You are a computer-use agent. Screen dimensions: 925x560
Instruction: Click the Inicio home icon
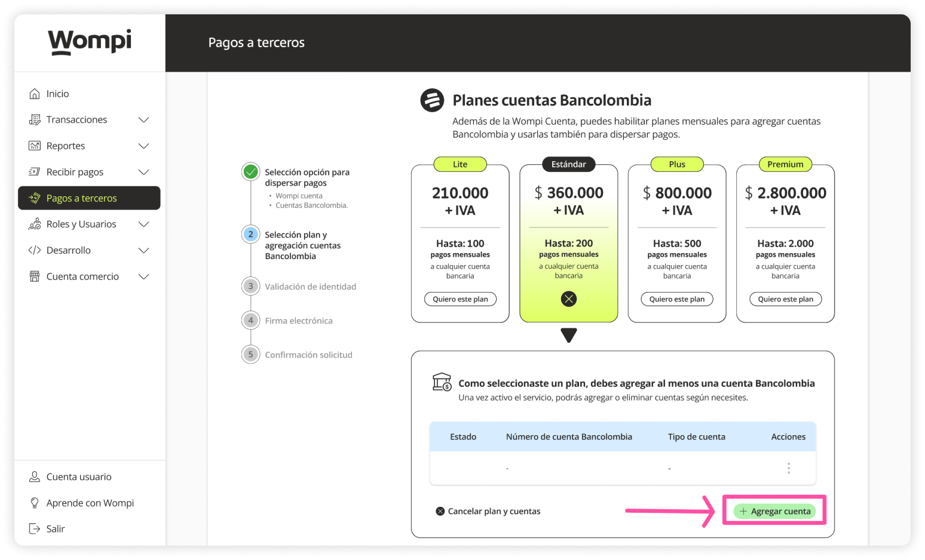coord(35,94)
